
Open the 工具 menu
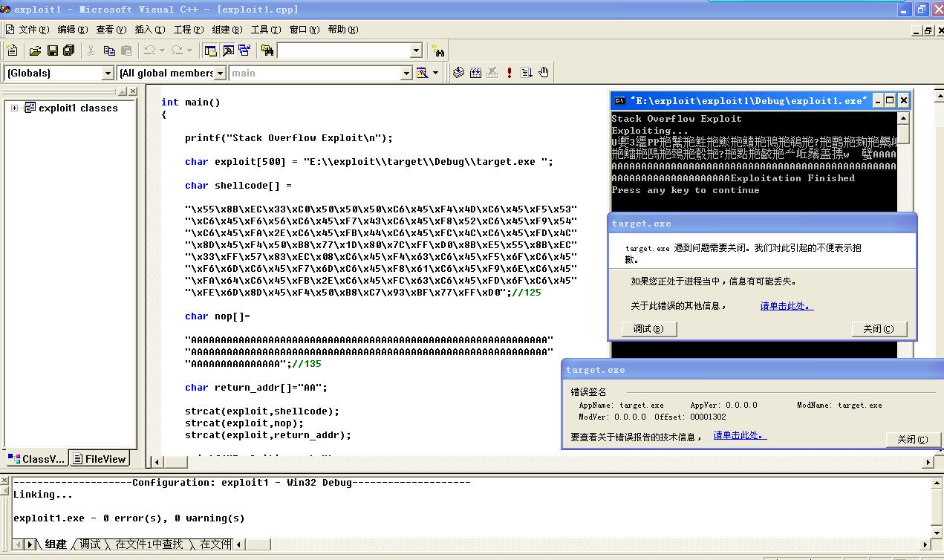click(266, 30)
